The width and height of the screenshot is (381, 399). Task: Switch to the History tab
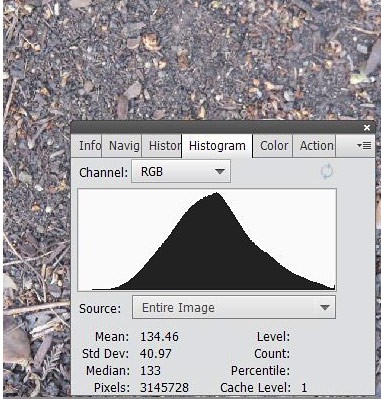pyautogui.click(x=162, y=146)
